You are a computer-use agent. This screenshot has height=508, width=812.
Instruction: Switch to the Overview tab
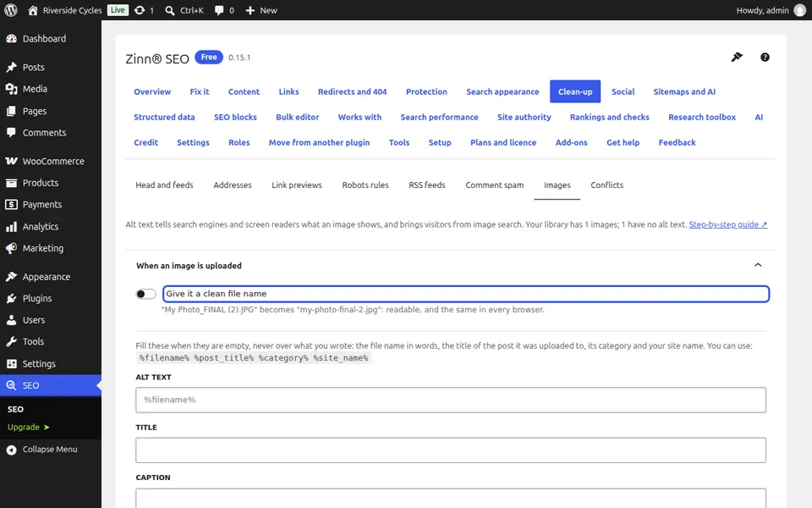152,91
